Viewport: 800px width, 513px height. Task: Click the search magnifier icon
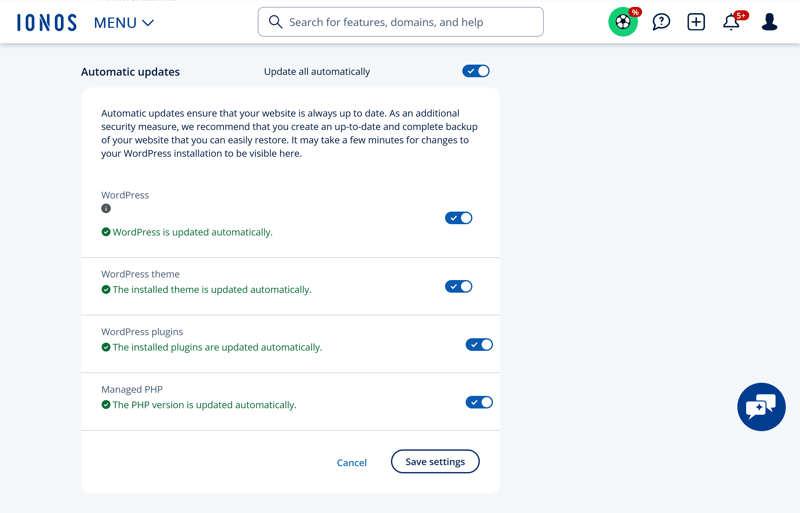275,22
